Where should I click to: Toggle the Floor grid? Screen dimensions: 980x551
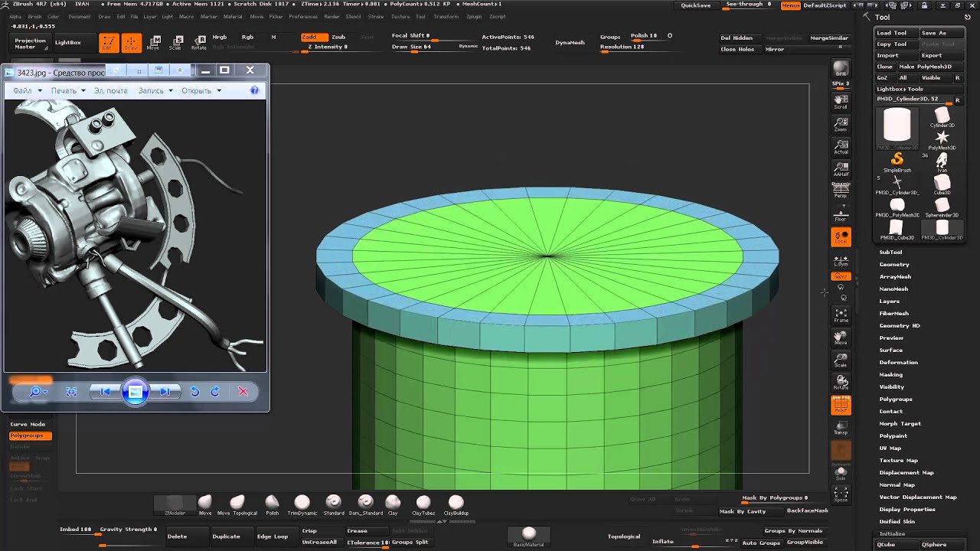[x=841, y=214]
